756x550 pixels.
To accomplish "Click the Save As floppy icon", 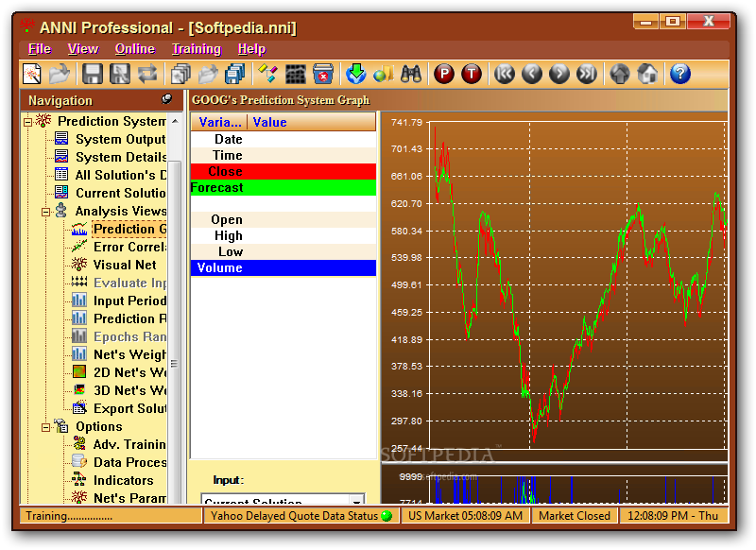I will pyautogui.click(x=120, y=75).
